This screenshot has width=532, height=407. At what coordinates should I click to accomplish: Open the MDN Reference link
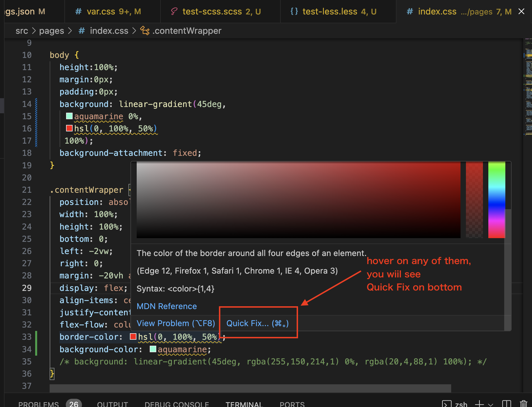[167, 306]
